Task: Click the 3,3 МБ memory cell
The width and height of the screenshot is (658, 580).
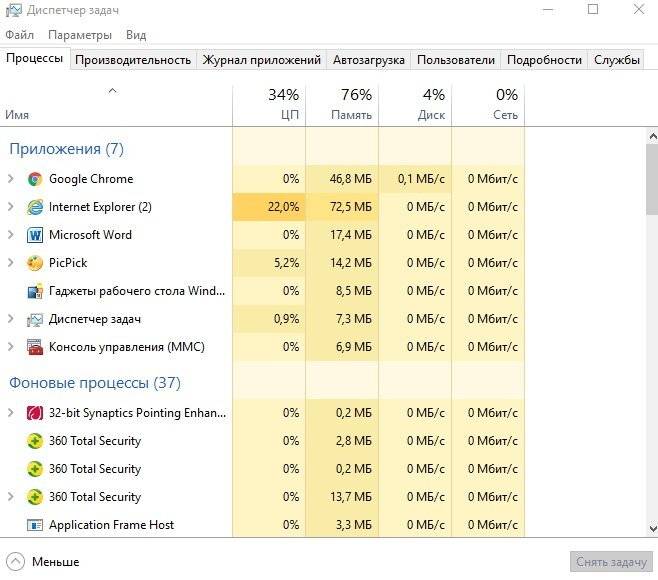Action: click(x=342, y=525)
